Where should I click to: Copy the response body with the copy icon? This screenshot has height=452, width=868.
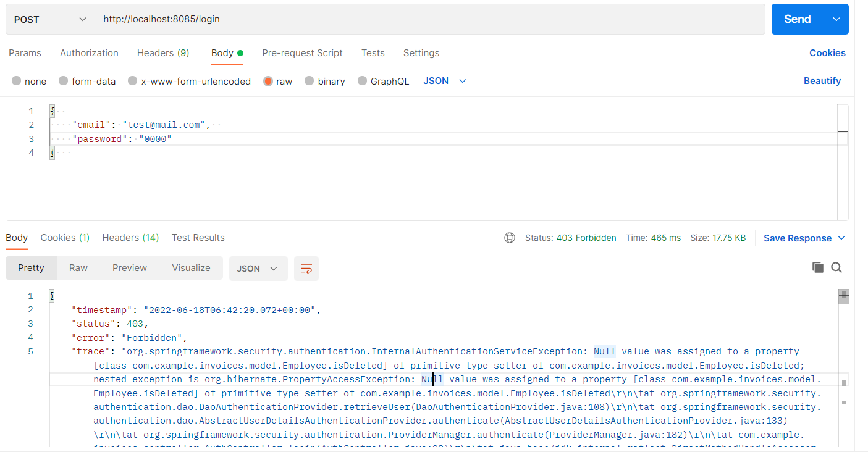click(x=817, y=267)
